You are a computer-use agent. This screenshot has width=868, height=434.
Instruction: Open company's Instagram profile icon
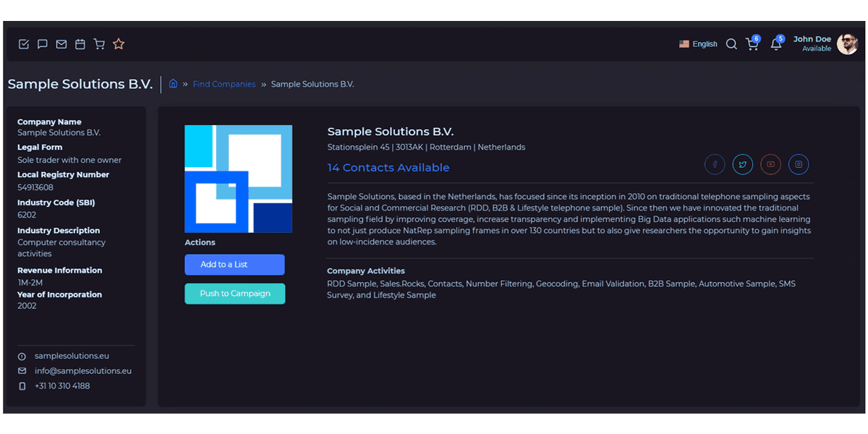[799, 164]
